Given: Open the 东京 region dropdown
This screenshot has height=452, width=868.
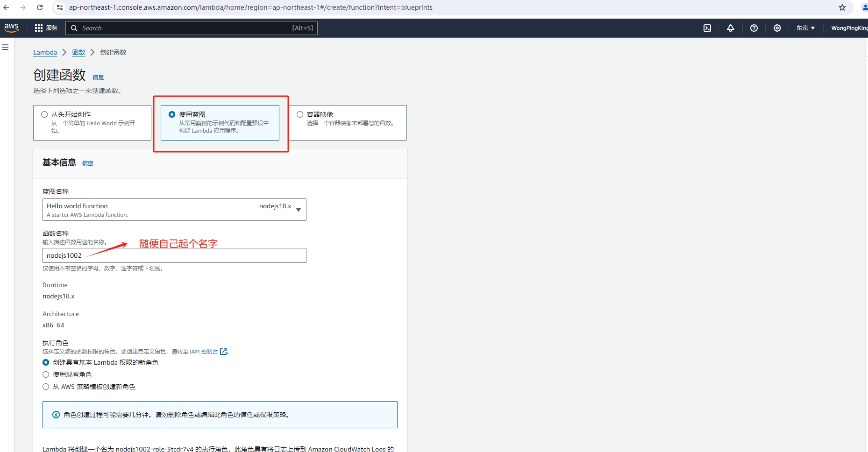Looking at the screenshot, I should coord(806,28).
